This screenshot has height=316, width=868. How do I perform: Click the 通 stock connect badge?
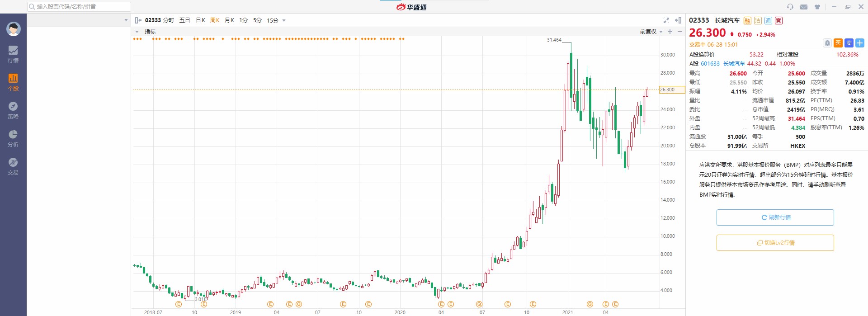[x=768, y=21]
